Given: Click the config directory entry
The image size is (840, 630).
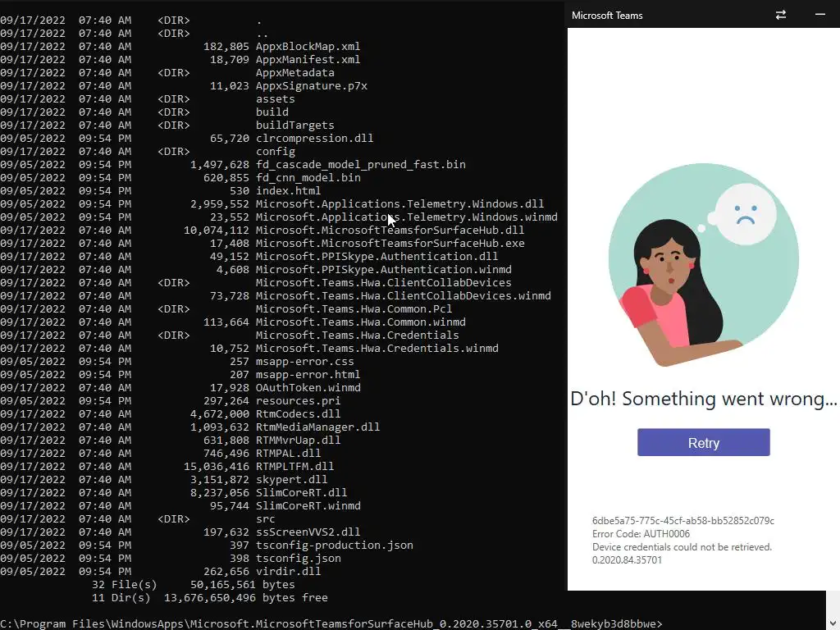Looking at the screenshot, I should (x=276, y=152).
